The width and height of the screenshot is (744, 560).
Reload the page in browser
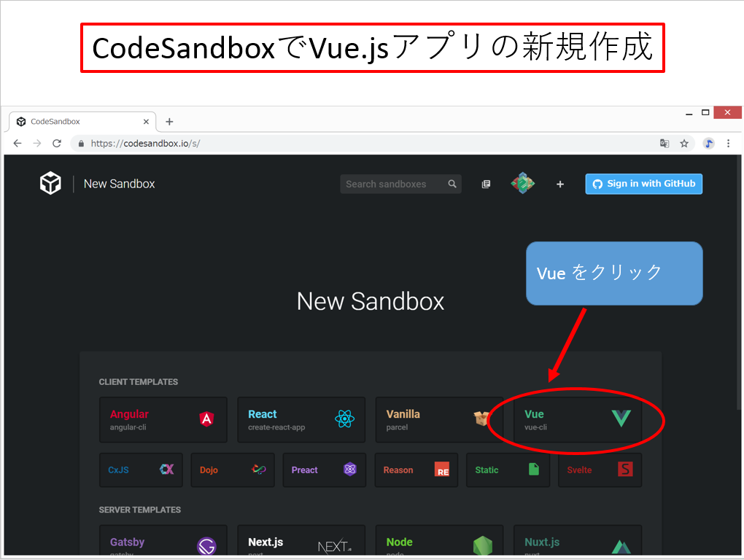pyautogui.click(x=57, y=144)
